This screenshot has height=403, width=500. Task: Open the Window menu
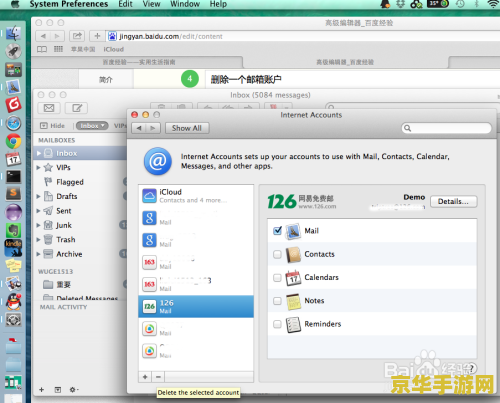point(185,4)
